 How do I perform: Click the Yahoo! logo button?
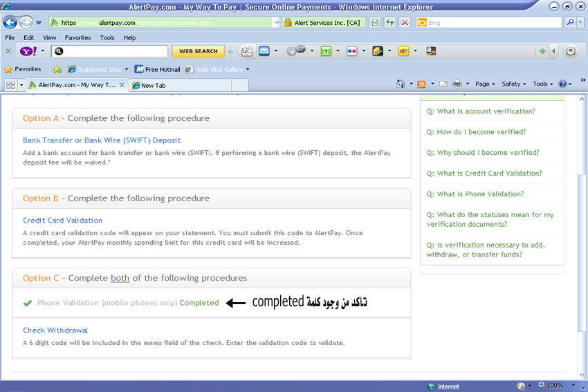pyautogui.click(x=28, y=51)
